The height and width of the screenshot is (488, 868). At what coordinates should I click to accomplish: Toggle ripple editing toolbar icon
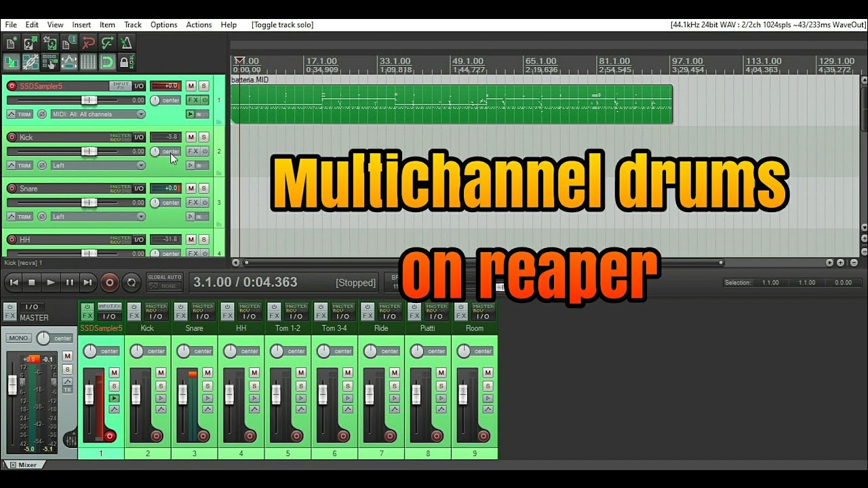(49, 62)
